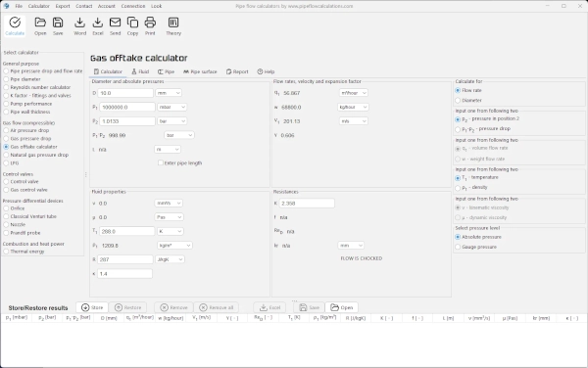Export to Word via the toolbar icon

click(x=79, y=26)
